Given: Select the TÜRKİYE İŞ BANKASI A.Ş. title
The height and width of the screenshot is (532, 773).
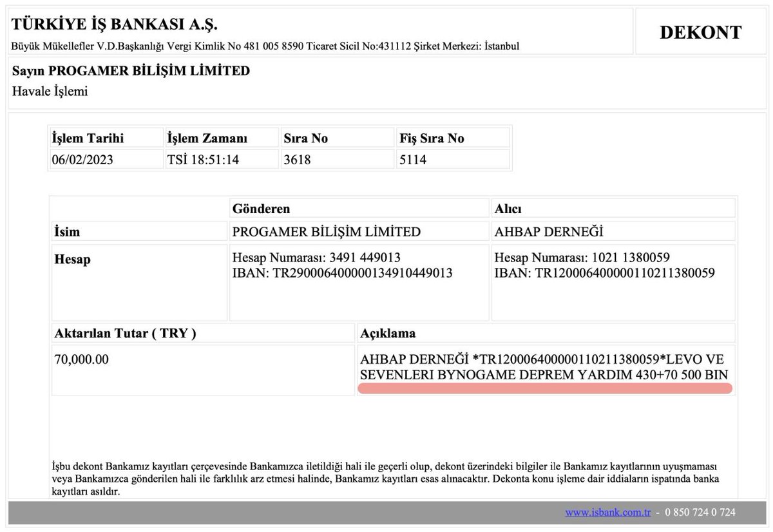Looking at the screenshot, I should coord(115,25).
